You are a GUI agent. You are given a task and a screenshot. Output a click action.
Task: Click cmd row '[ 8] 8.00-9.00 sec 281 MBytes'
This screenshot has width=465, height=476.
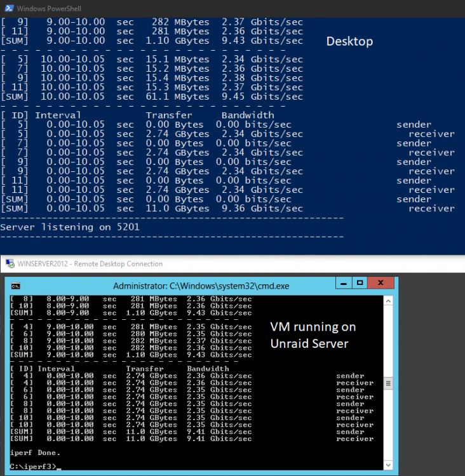pos(131,299)
